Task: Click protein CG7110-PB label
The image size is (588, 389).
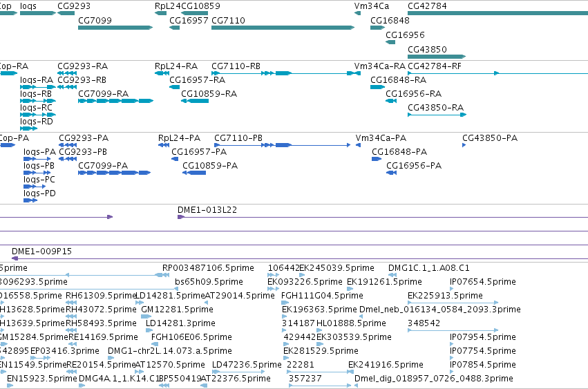Action: (238, 138)
